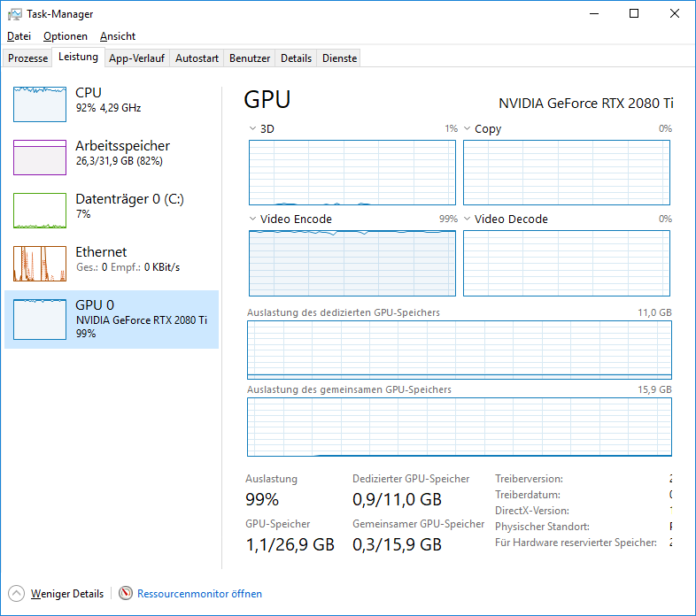Screen dimensions: 696x616
Task: Open the Ansicht menu
Action: click(118, 36)
